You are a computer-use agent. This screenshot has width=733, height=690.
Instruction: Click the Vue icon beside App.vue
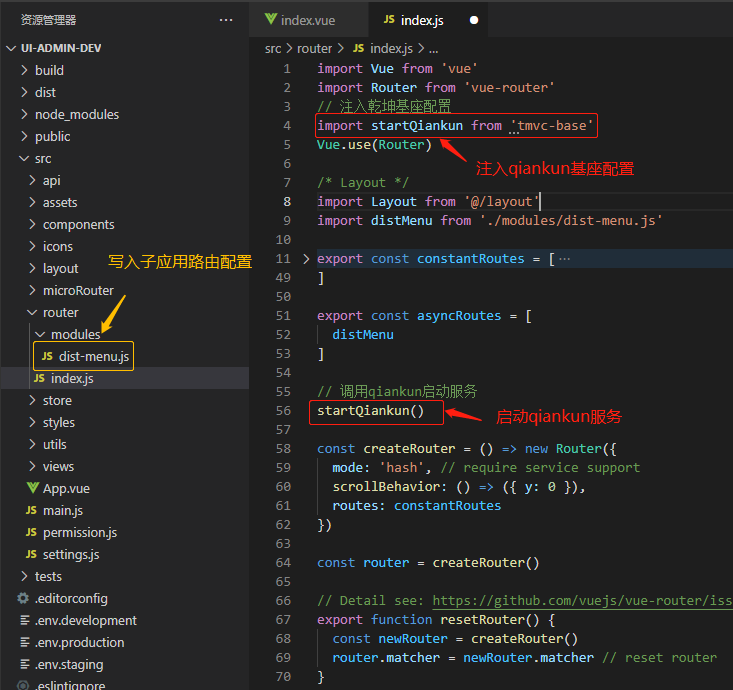click(32, 488)
